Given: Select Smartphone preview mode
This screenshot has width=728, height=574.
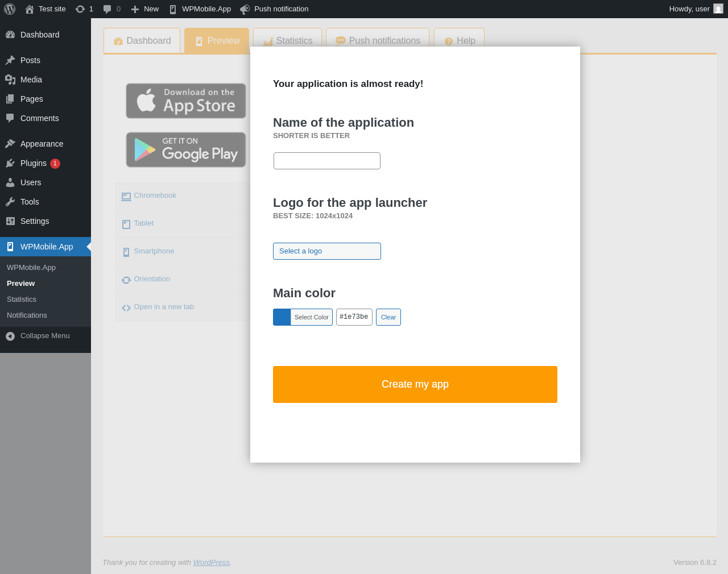Looking at the screenshot, I should [x=183, y=252].
